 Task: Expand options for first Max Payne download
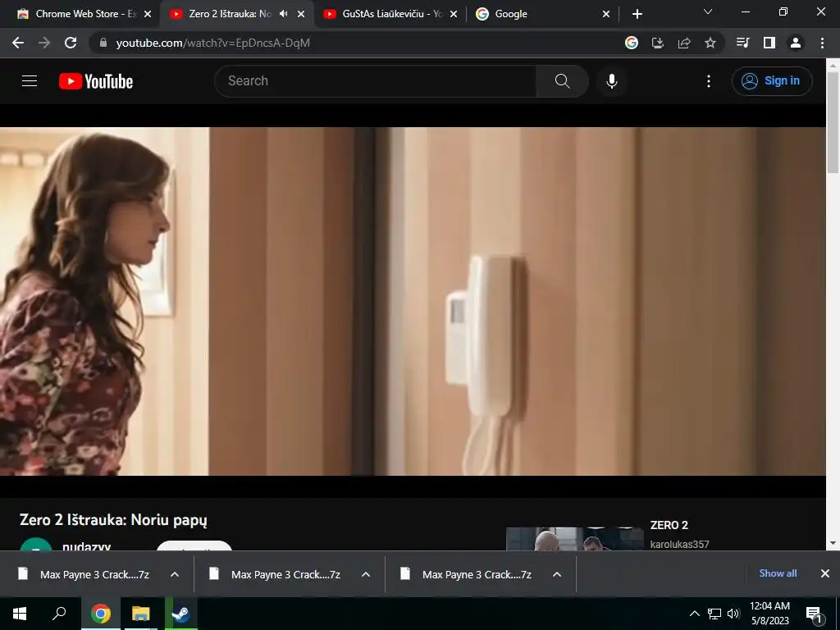175,574
